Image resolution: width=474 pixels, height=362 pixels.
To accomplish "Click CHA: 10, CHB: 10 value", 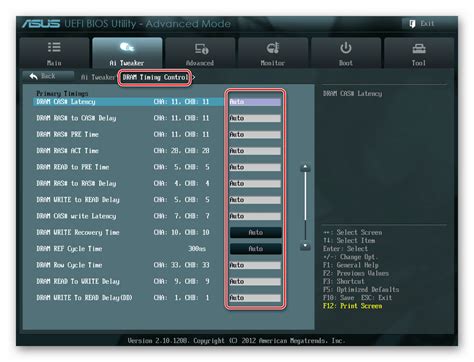I will point(182,232).
